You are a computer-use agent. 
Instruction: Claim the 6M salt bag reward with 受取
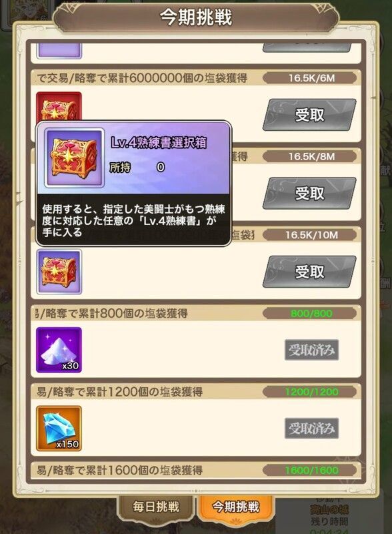click(309, 115)
